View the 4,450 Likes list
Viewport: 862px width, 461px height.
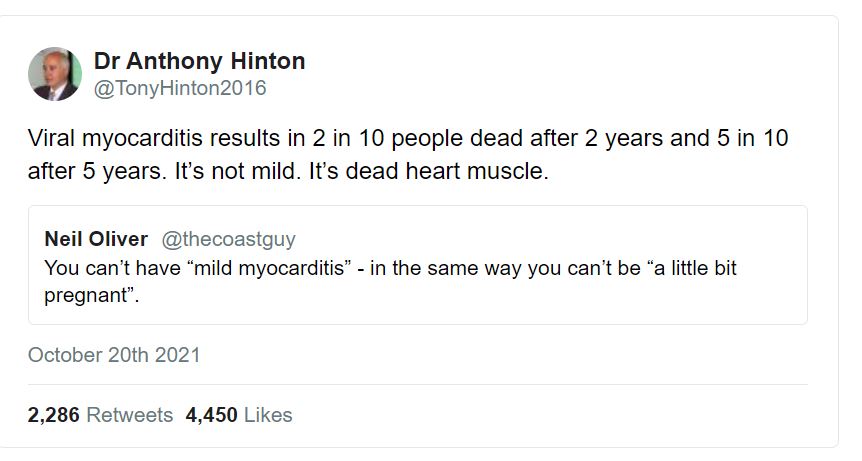click(x=239, y=414)
